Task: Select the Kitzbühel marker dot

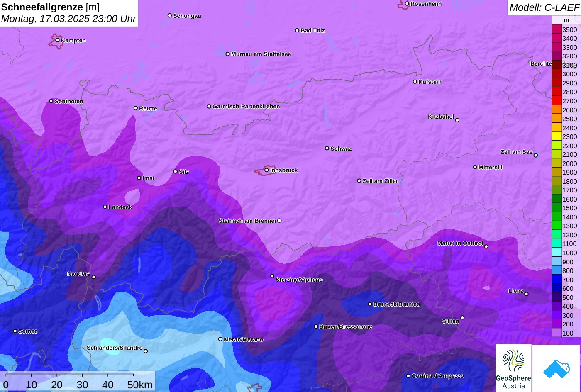Action: [457, 120]
